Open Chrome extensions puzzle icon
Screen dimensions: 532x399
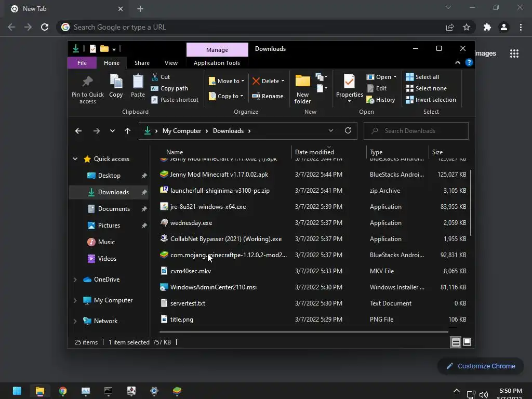click(x=487, y=27)
